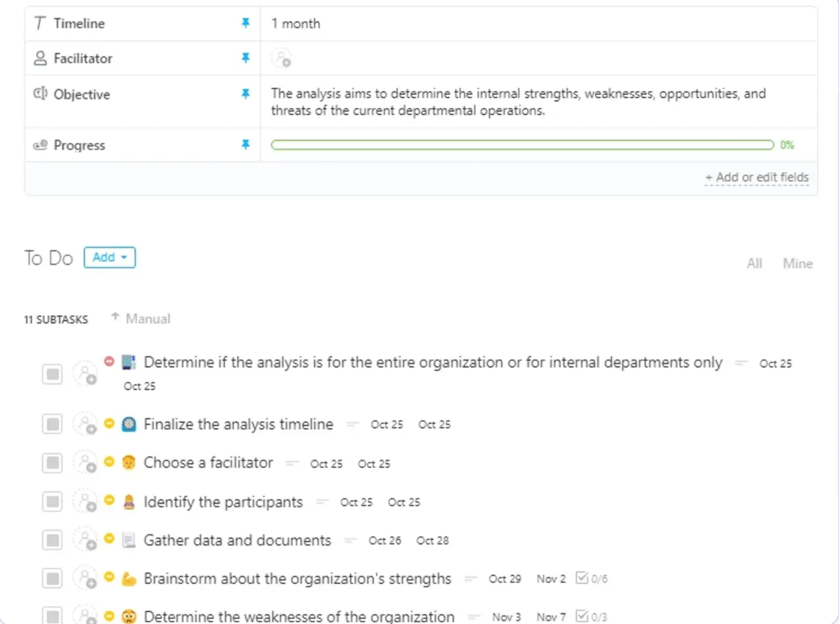This screenshot has height=624, width=840.
Task: Open 'Determine if the analysis is for the entire organization' subtask
Action: click(433, 363)
